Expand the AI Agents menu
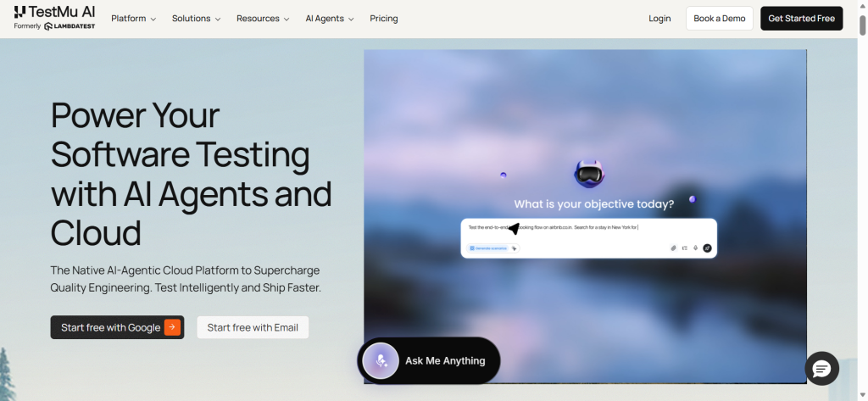The height and width of the screenshot is (401, 868). click(330, 19)
